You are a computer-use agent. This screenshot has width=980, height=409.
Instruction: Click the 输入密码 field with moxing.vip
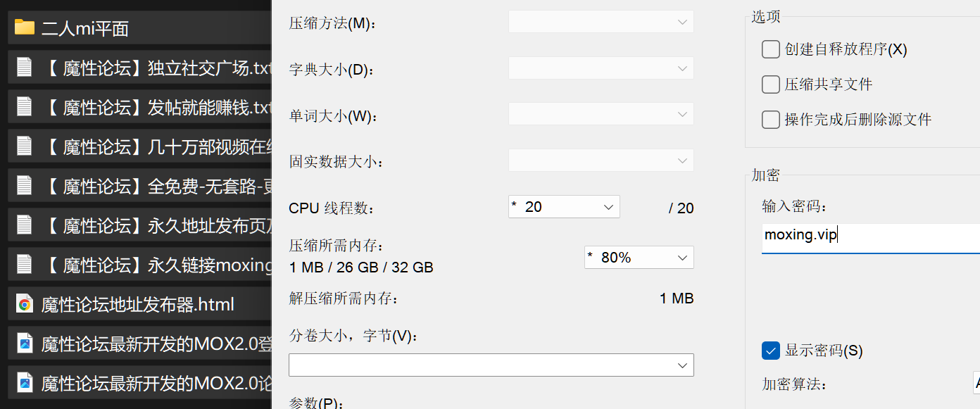pos(871,238)
